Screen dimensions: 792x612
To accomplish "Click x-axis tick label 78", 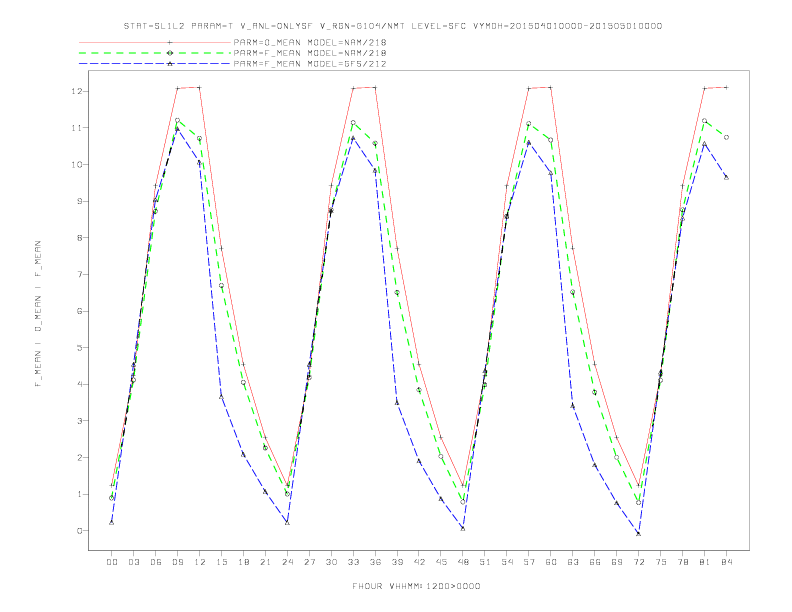I will 683,562.
